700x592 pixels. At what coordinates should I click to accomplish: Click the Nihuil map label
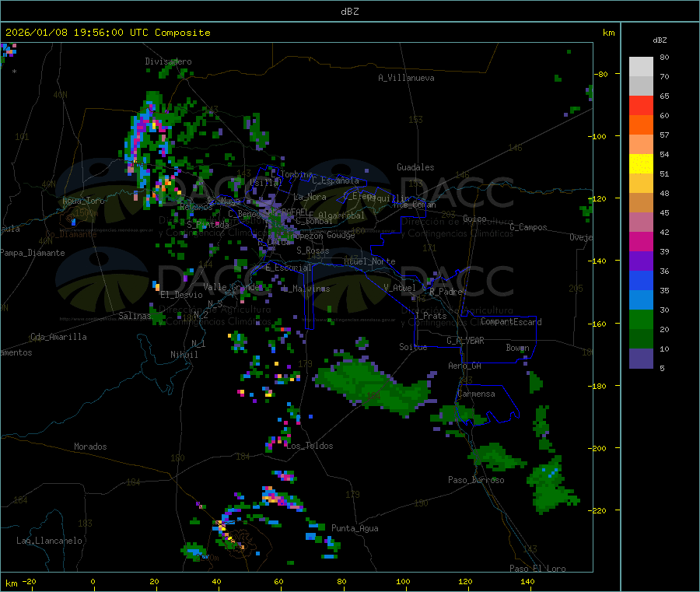pos(184,355)
